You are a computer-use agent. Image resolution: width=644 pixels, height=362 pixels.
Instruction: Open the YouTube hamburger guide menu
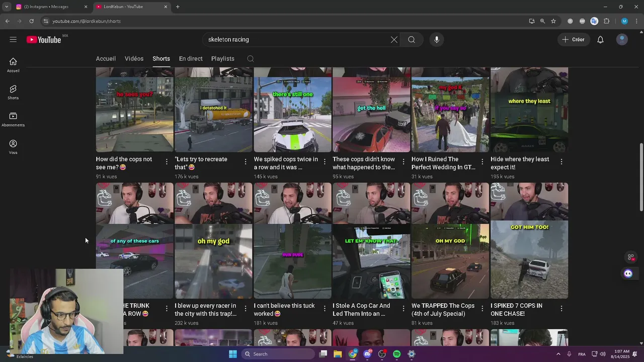(x=13, y=39)
